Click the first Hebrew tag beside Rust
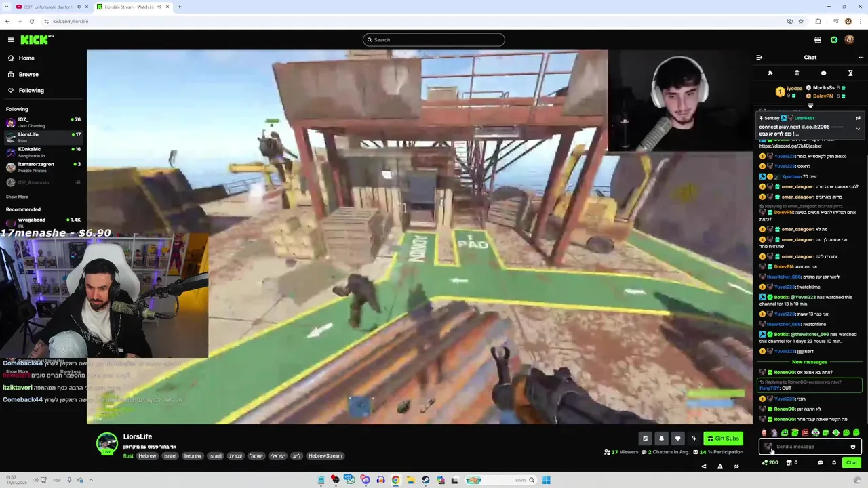The width and height of the screenshot is (868, 488). (147, 456)
